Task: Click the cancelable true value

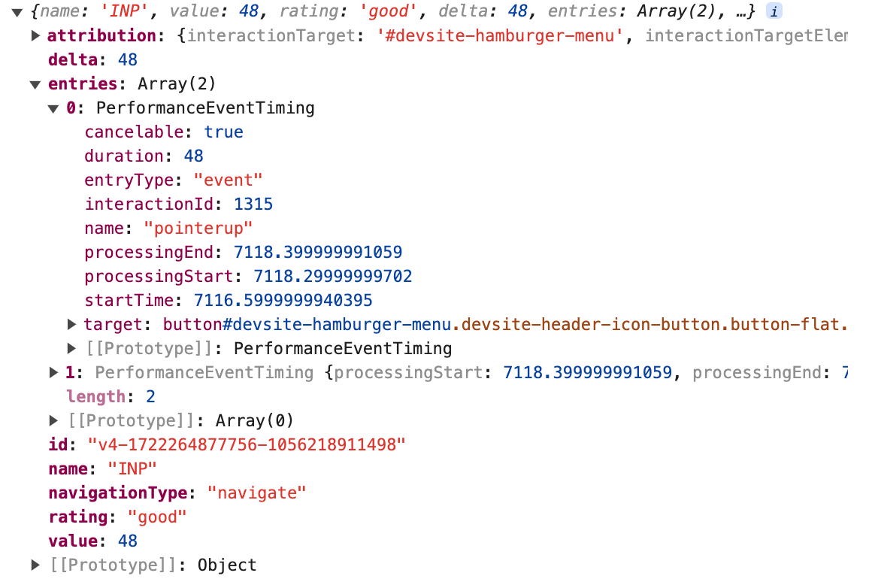Action: [224, 132]
